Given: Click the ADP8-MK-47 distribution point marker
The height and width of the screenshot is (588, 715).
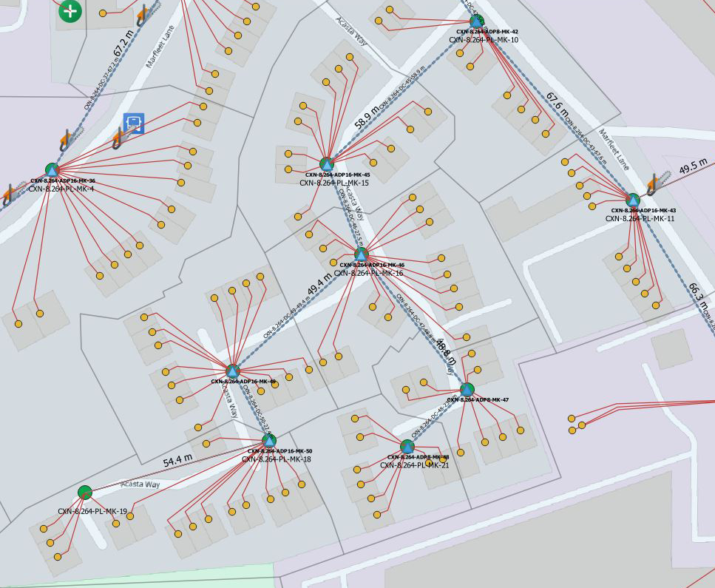Looking at the screenshot, I should point(467,389).
